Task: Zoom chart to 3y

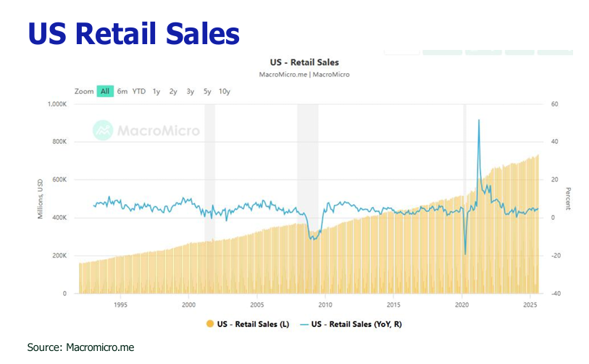Action: (x=191, y=91)
